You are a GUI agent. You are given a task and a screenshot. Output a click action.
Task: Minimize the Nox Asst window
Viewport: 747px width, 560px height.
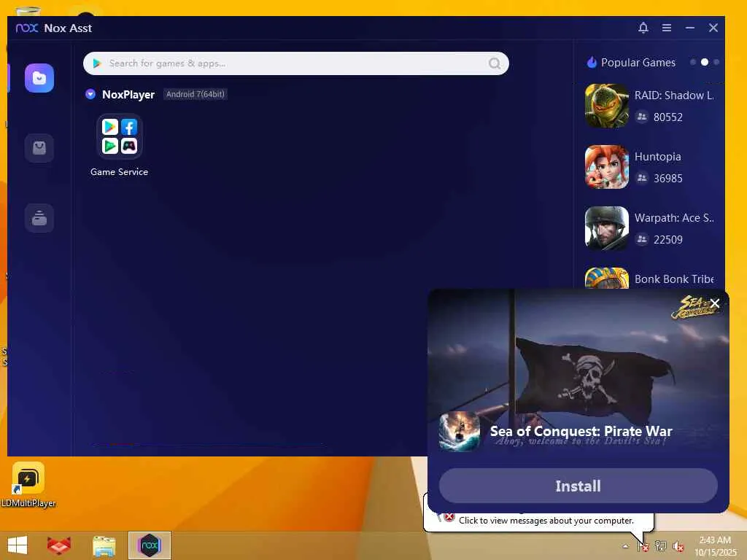(x=690, y=28)
